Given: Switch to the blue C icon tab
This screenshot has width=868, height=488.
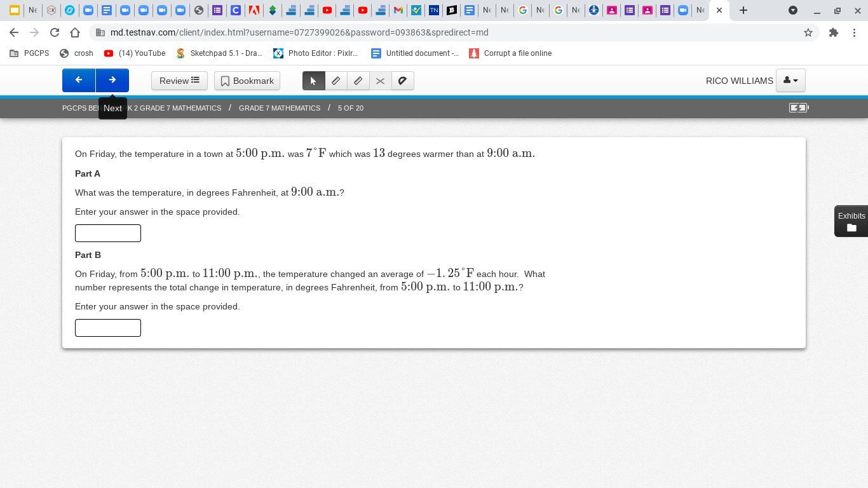Looking at the screenshot, I should tap(236, 10).
